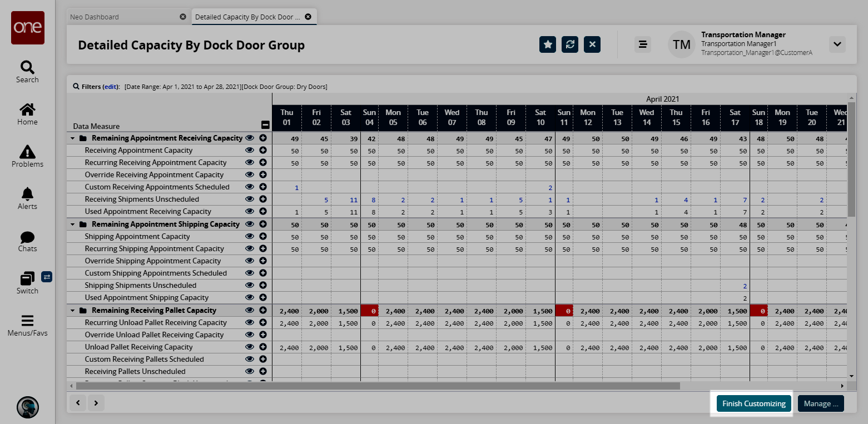868x424 pixels.
Task: Toggle eye for Shipping Shipments Unscheduled
Action: 250,285
